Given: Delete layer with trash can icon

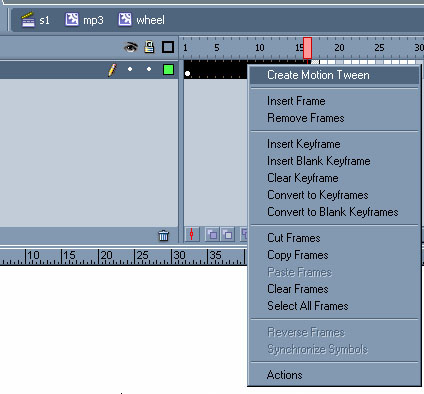Looking at the screenshot, I should (x=163, y=235).
